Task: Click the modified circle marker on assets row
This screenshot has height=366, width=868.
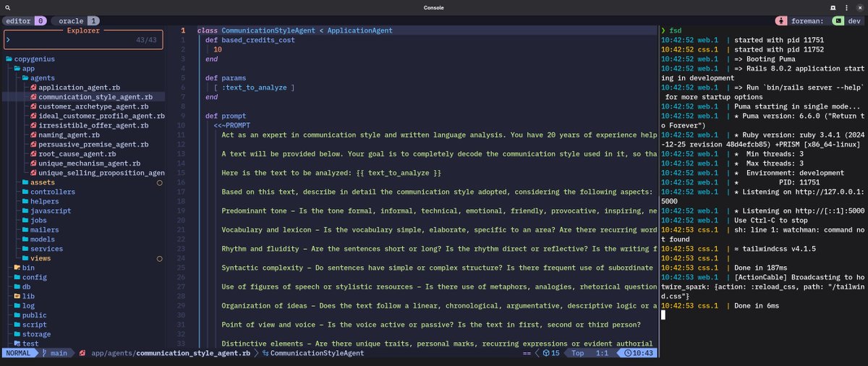Action: coord(159,182)
